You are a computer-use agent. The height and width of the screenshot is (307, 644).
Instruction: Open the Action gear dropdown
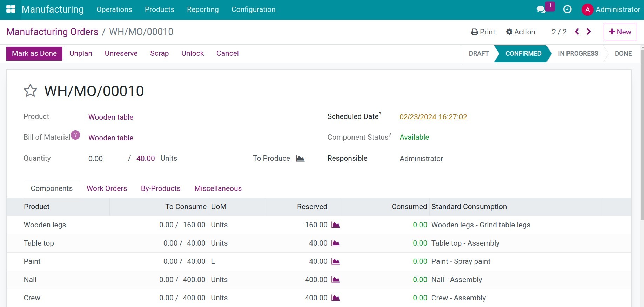521,32
